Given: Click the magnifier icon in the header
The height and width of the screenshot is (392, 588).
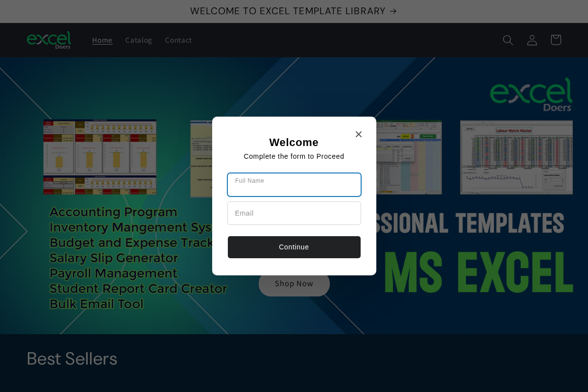Looking at the screenshot, I should pyautogui.click(x=508, y=40).
